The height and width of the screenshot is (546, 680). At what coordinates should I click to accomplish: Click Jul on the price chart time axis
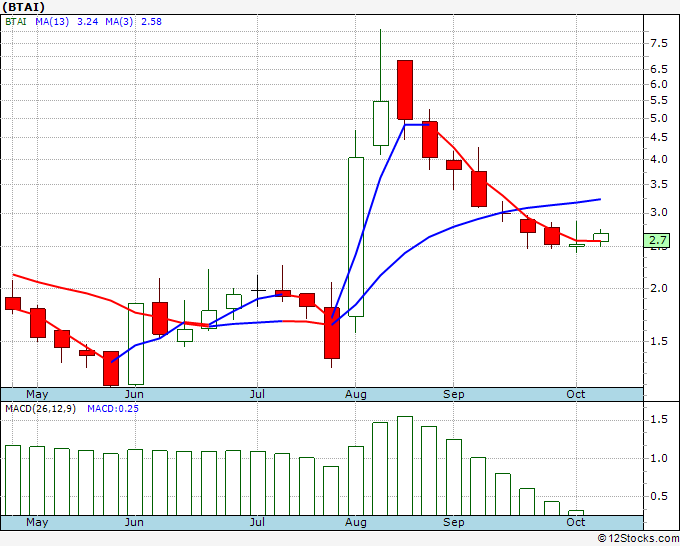(x=257, y=394)
